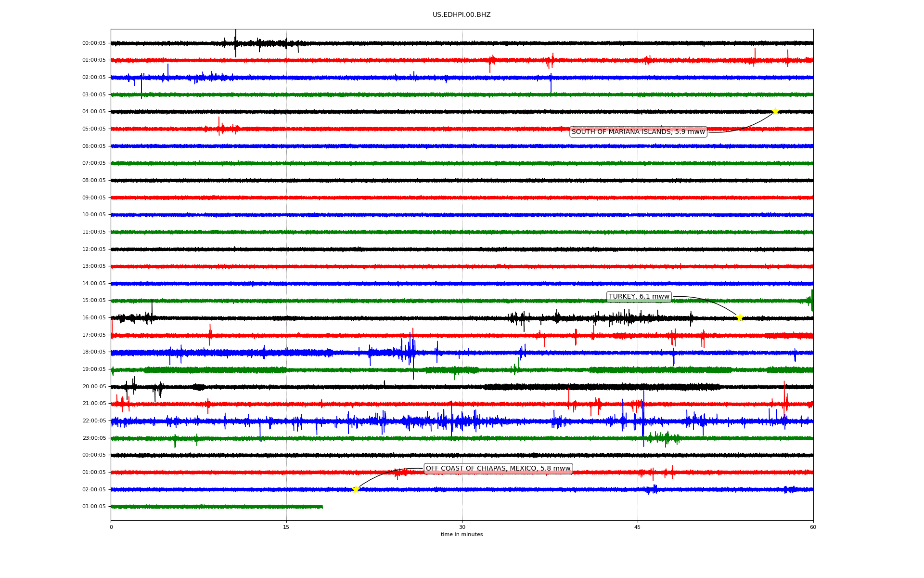924x578 pixels.
Task: Click the 30 tick label on the time axis
Action: coord(462,527)
